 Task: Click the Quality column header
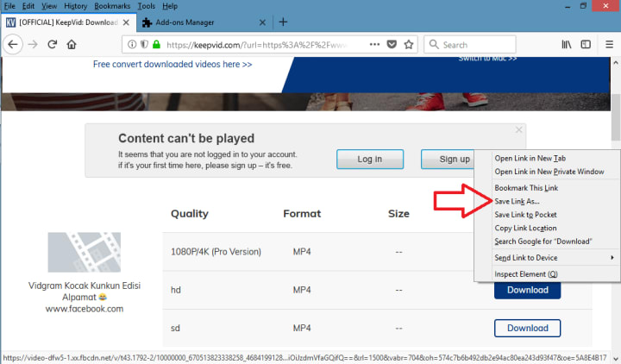point(189,214)
